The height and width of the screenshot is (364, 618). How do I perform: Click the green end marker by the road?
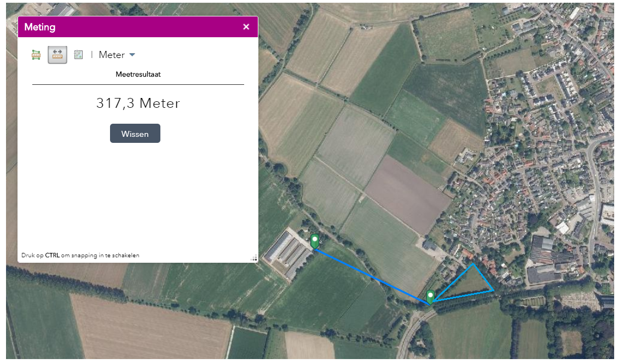pos(431,296)
